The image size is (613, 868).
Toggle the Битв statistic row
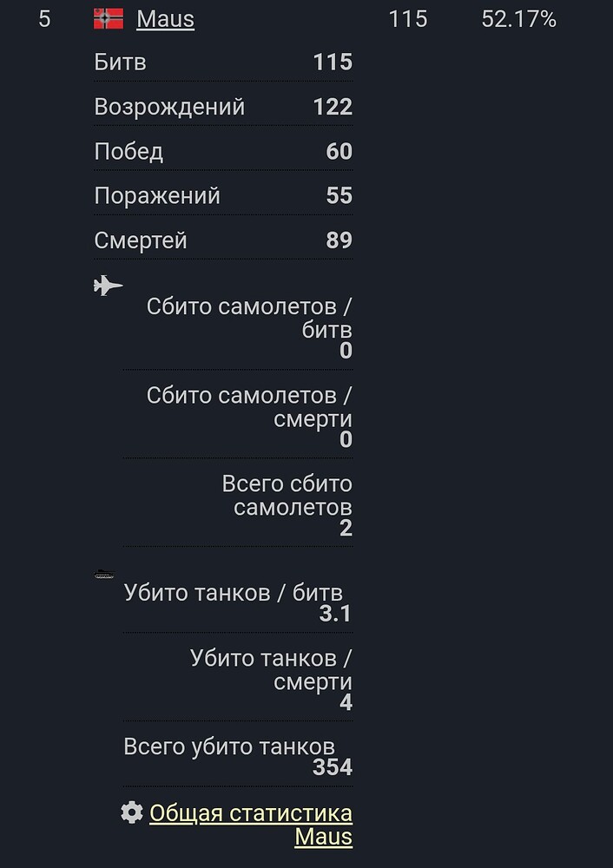[x=221, y=62]
